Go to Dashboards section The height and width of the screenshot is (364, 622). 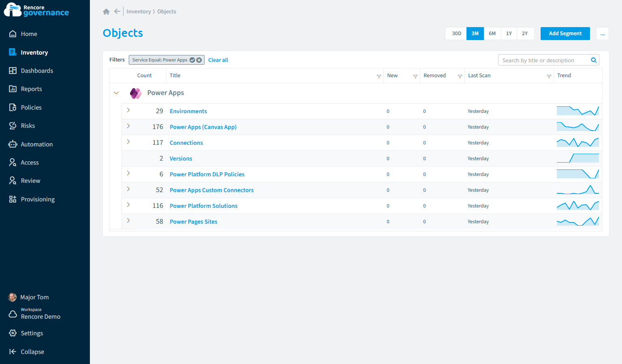click(x=37, y=71)
